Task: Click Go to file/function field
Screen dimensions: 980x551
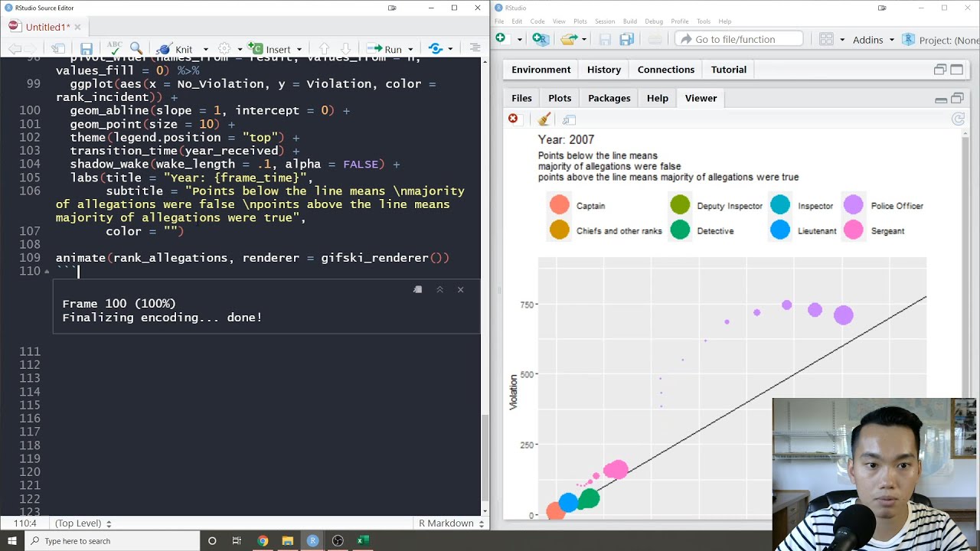Action: 738,39
